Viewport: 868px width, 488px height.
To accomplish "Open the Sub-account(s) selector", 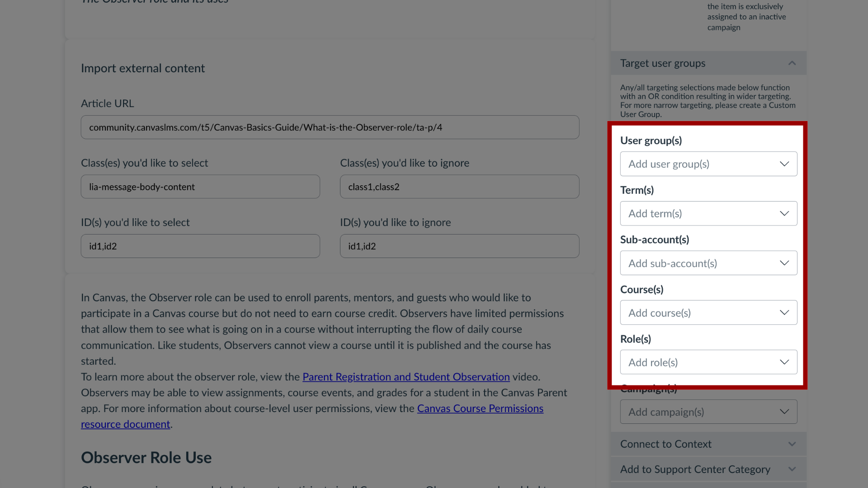I will pyautogui.click(x=708, y=263).
